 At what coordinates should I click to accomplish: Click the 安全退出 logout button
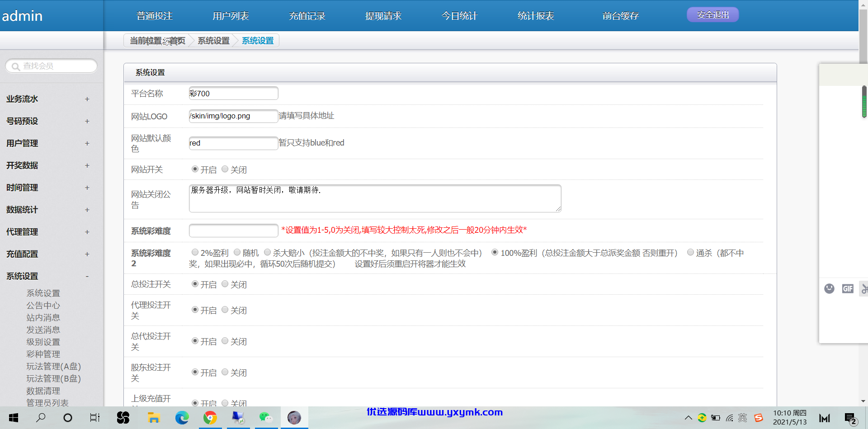(713, 15)
